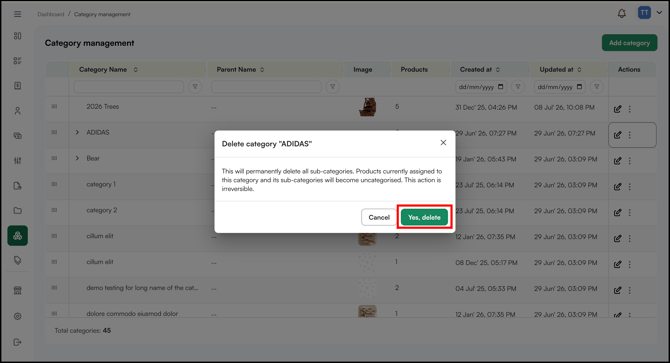Expand the ADIDAS category row

(77, 132)
